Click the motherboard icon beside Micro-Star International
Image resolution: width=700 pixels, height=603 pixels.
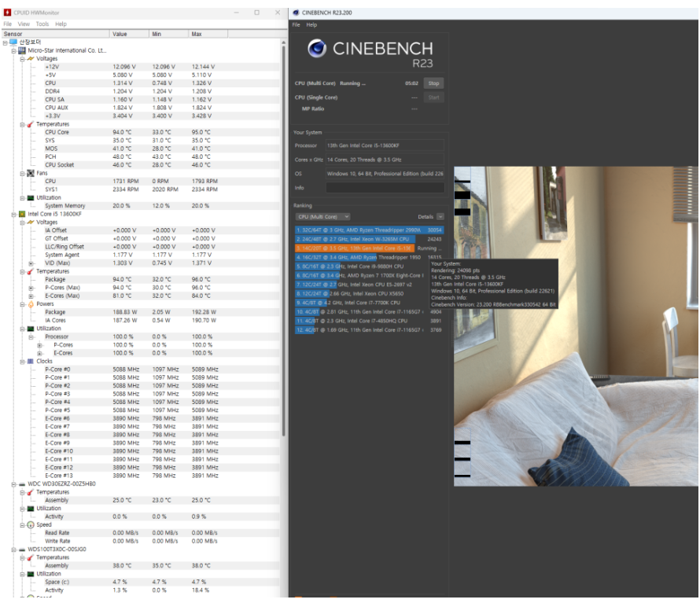click(22, 50)
